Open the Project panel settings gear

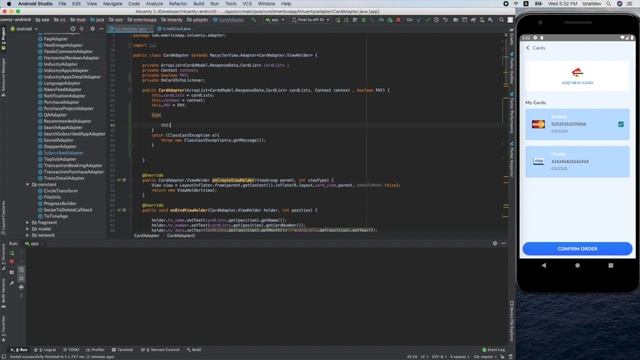(93, 29)
